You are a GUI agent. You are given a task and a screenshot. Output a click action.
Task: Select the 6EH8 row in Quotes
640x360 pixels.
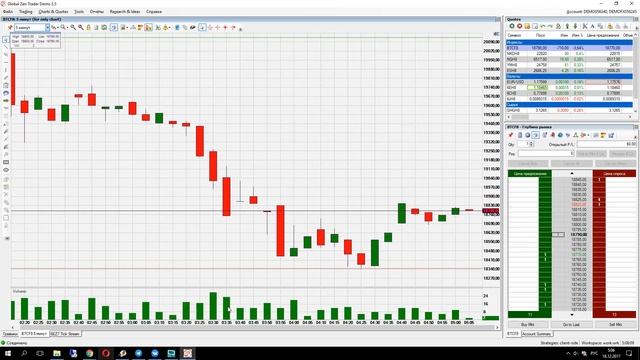click(x=569, y=88)
